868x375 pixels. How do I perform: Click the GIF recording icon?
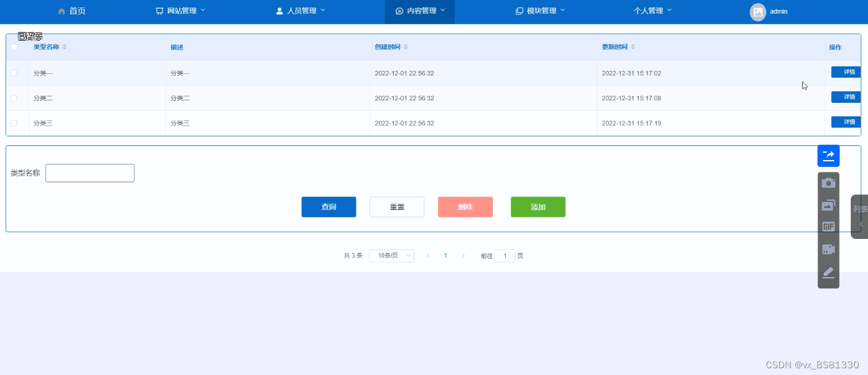(x=829, y=227)
